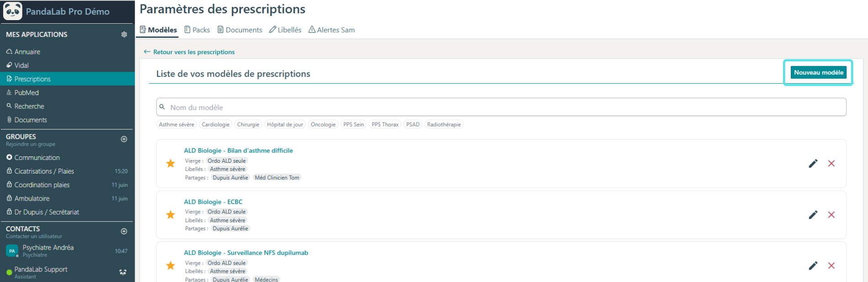Viewport: 868px width, 282px height.
Task: Select Prescriptions in the sidebar
Action: click(67, 79)
